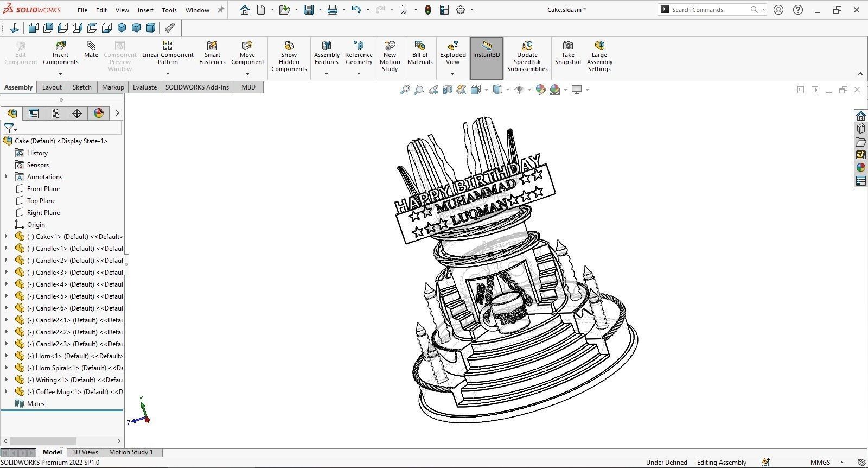Open the Tools menu

pos(169,10)
